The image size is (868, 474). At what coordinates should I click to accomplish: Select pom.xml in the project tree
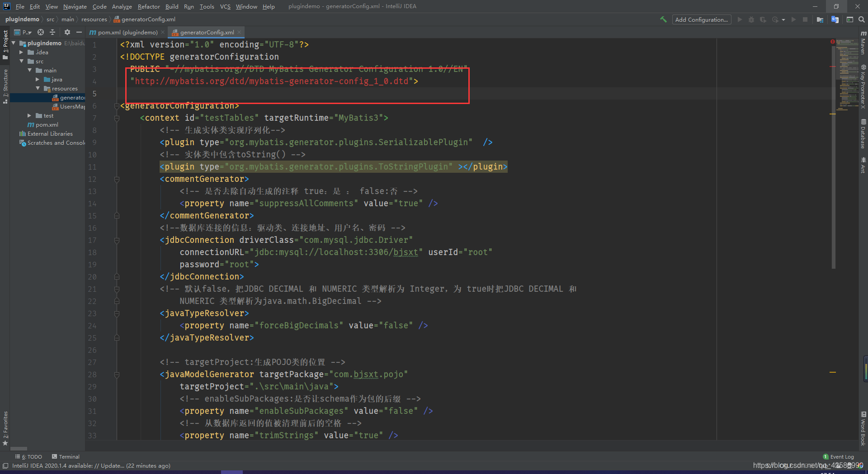click(x=43, y=124)
